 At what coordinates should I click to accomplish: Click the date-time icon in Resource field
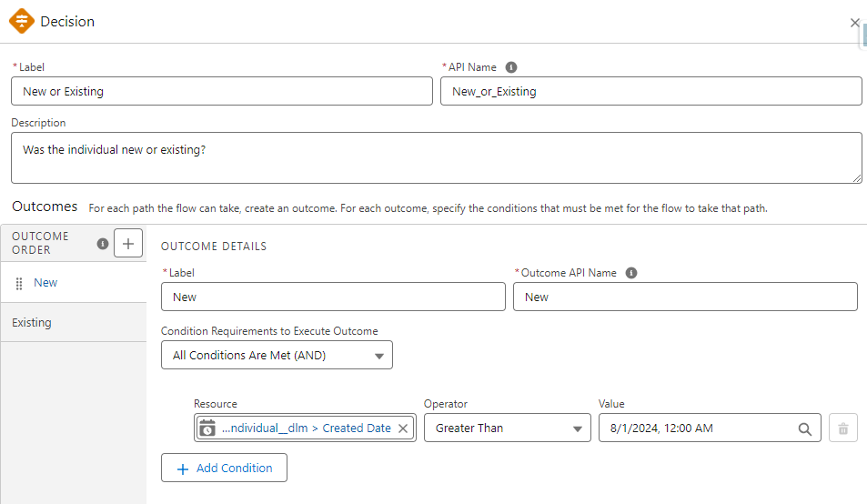click(x=207, y=428)
